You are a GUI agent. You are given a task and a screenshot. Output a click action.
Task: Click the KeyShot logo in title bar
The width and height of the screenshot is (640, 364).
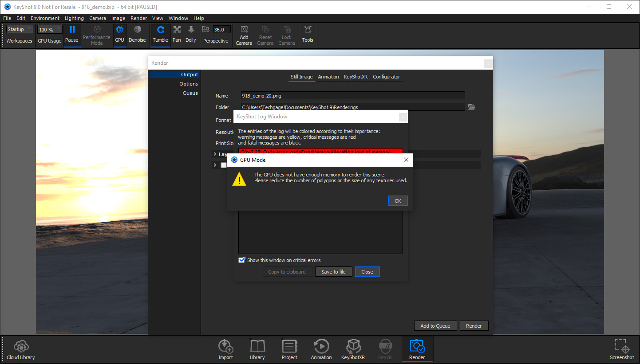click(8, 7)
